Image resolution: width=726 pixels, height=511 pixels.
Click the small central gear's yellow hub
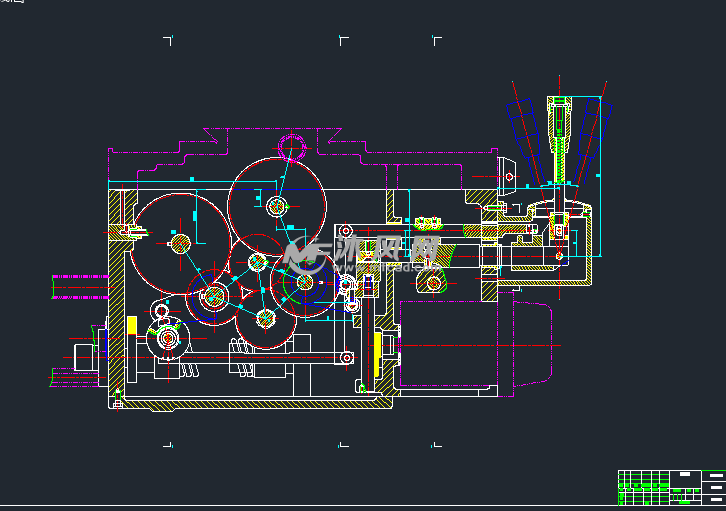[257, 262]
